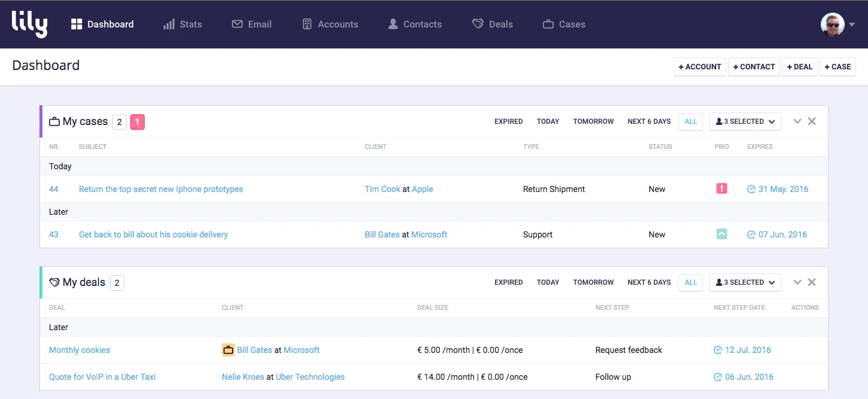Filter My deals by Today
The height and width of the screenshot is (399, 868).
[x=548, y=282]
